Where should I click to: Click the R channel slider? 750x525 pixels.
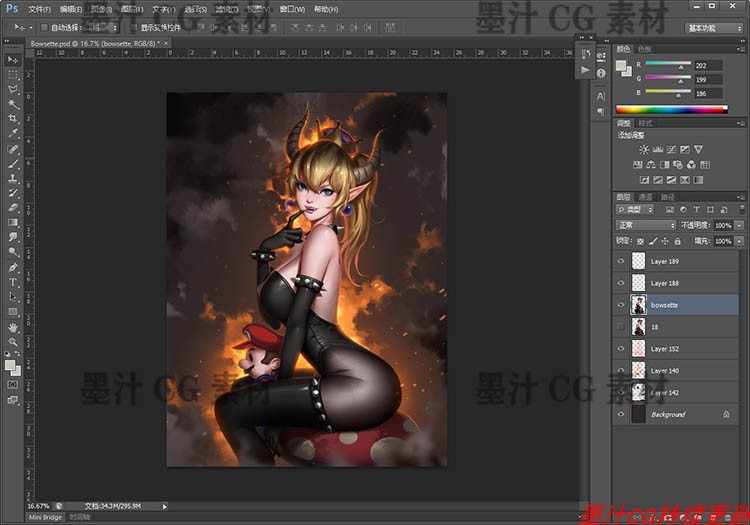click(x=668, y=65)
